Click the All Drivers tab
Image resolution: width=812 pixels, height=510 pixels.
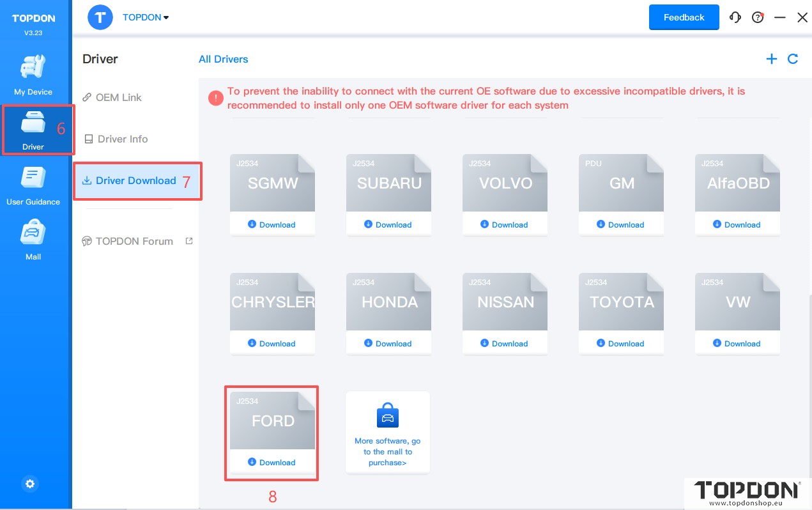point(223,59)
